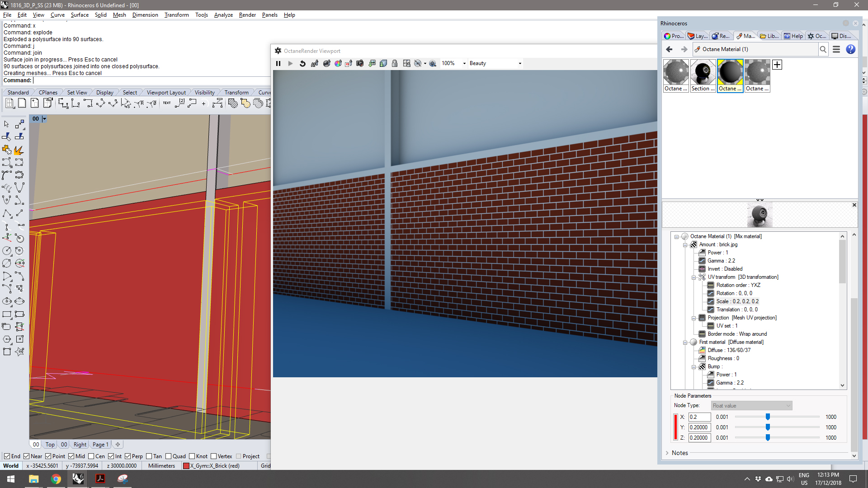Toggle the Cen osnap checkbox

pyautogui.click(x=91, y=456)
